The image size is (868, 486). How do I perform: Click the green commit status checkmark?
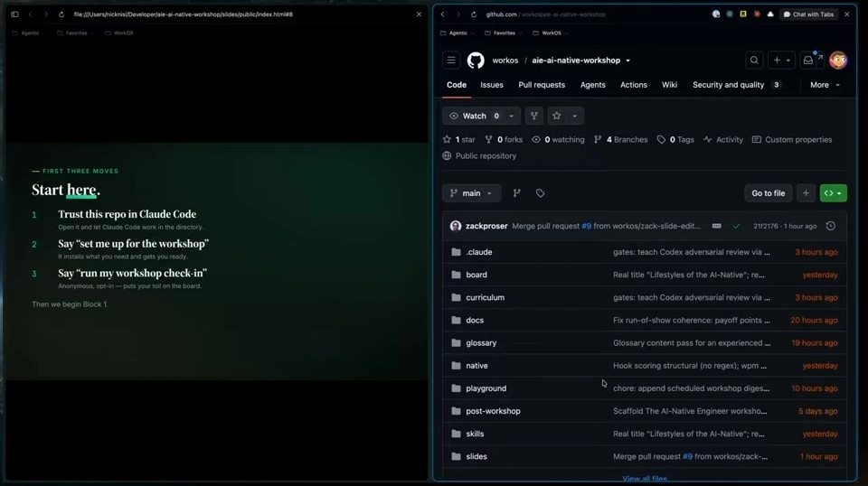(x=736, y=226)
